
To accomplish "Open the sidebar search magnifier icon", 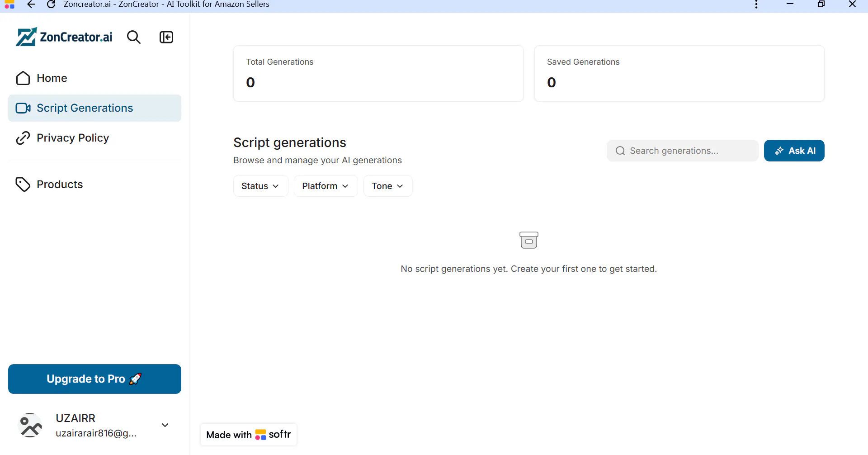I will click(133, 37).
